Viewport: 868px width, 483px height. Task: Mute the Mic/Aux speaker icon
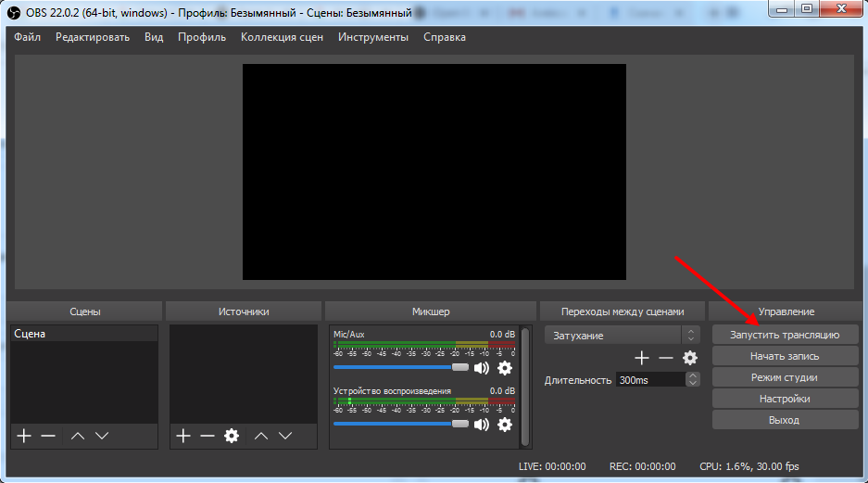482,368
